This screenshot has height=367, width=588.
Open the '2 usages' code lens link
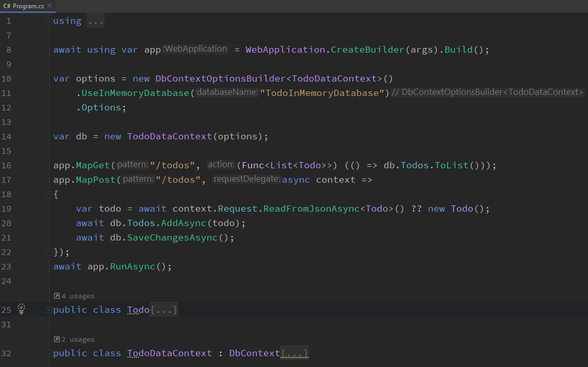(x=77, y=340)
